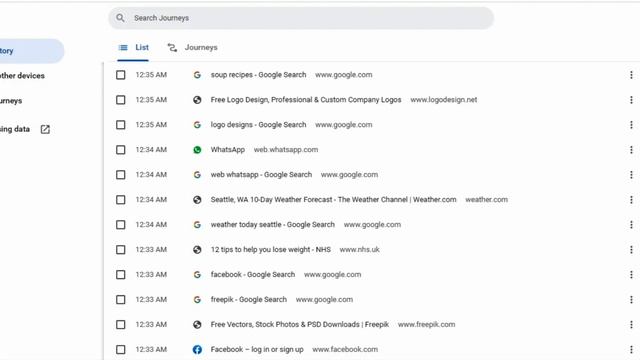The height and width of the screenshot is (360, 640).
Task: Click globe favicon of Seattle weather entry
Action: point(197,200)
